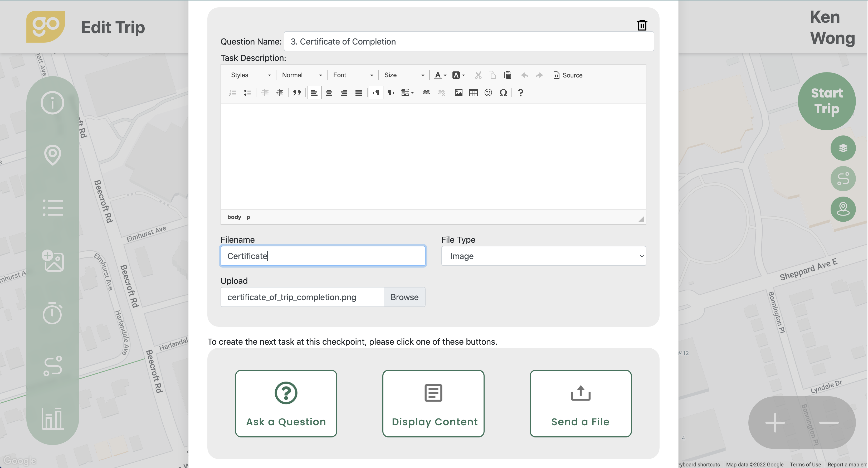The height and width of the screenshot is (468, 868).
Task: Zoom out on the map
Action: coord(828,422)
